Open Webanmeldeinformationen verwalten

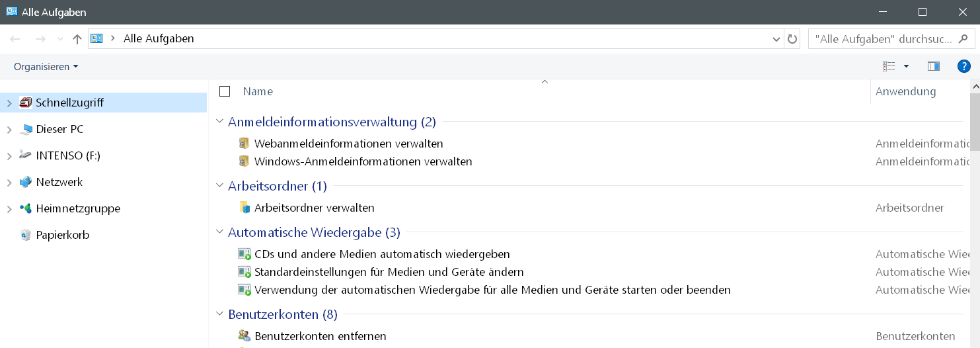click(348, 144)
